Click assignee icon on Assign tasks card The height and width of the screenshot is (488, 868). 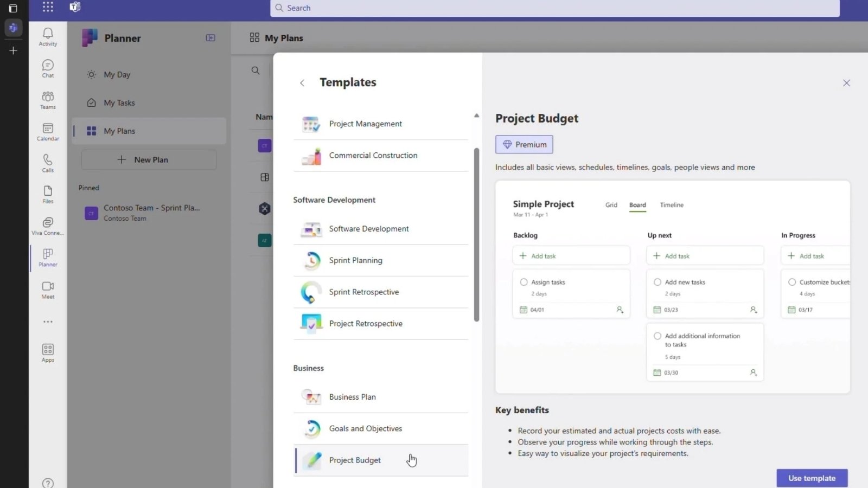tap(620, 310)
